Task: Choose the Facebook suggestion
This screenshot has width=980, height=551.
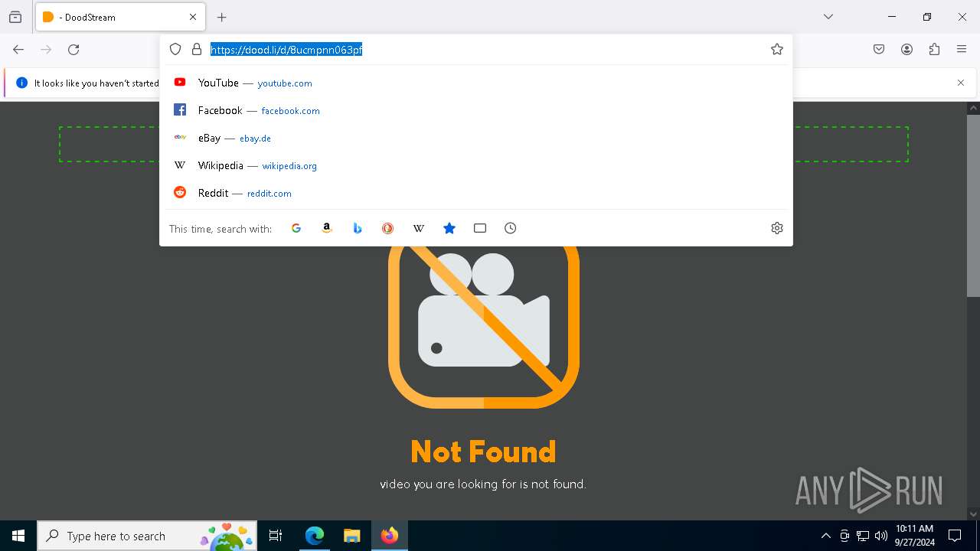Action: [475, 110]
